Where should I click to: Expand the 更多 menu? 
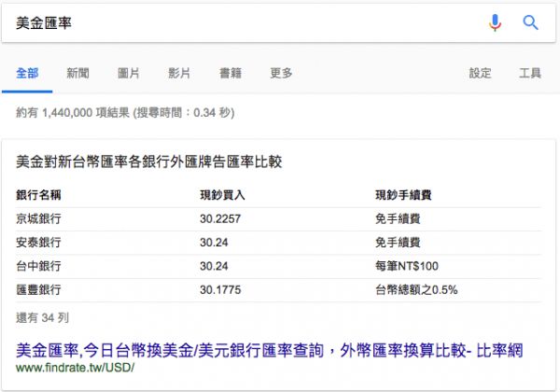pyautogui.click(x=281, y=73)
